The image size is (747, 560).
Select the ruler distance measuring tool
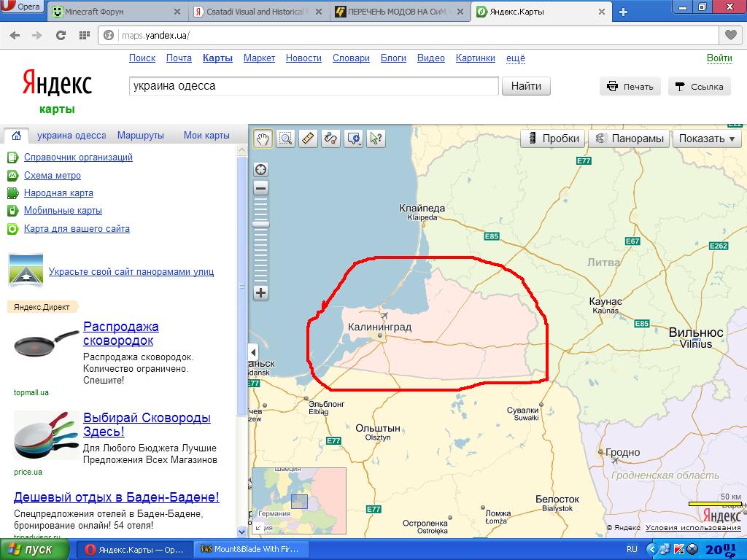(x=309, y=139)
